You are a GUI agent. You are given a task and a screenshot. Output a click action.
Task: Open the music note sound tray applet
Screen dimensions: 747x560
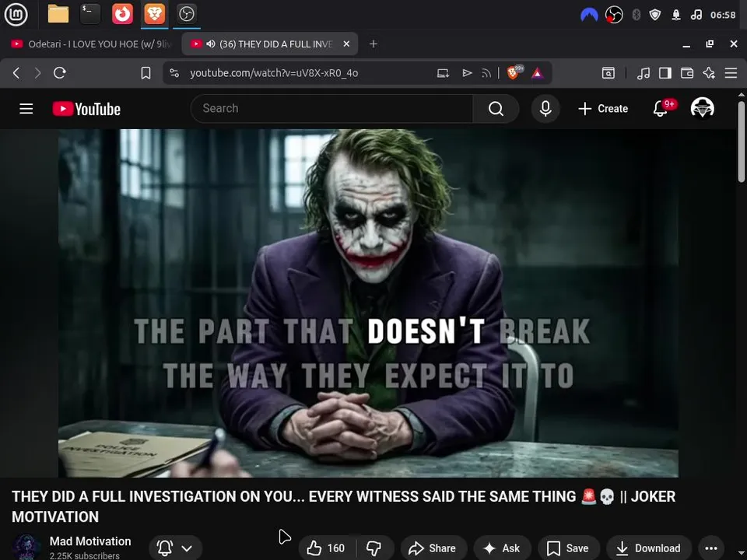(696, 16)
